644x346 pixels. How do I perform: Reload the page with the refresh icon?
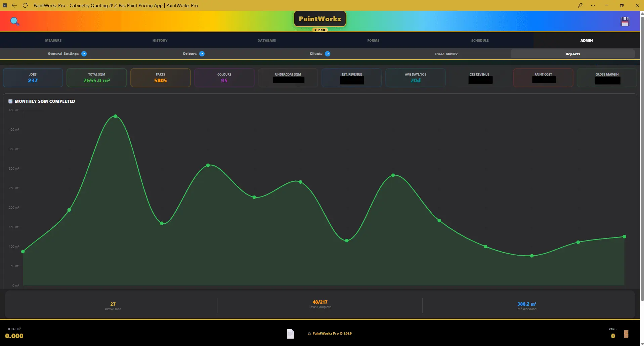(25, 5)
